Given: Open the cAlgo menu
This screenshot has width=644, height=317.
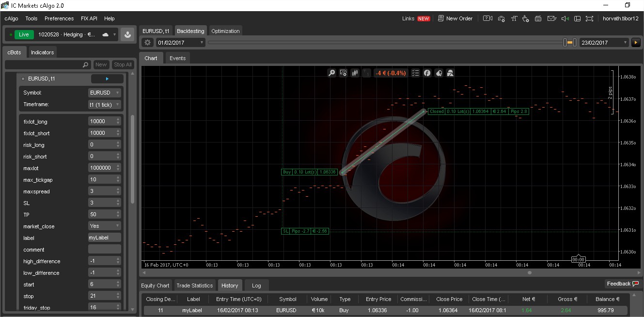Looking at the screenshot, I should 12,18.
